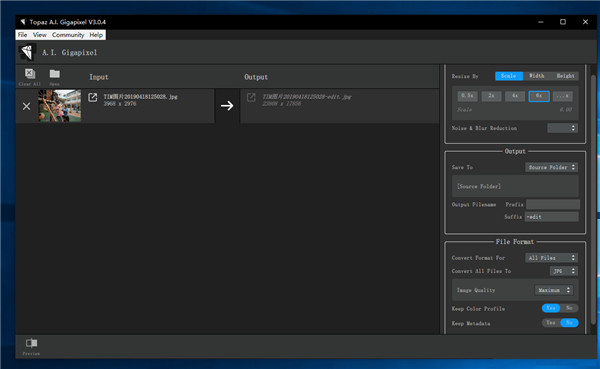Choose the 2x scale button
This screenshot has height=369, width=600.
click(x=491, y=96)
